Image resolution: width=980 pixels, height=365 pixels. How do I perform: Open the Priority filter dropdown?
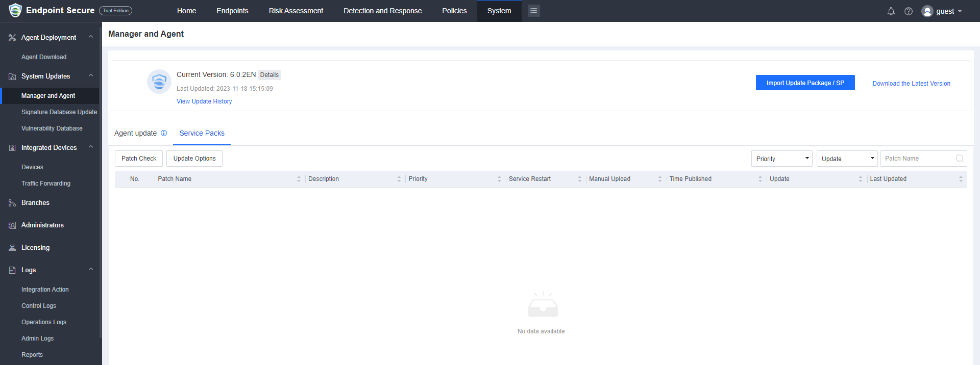(781, 159)
